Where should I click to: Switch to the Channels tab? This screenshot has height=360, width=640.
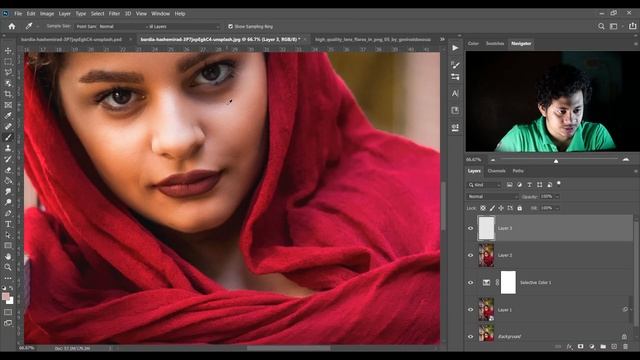coord(496,171)
